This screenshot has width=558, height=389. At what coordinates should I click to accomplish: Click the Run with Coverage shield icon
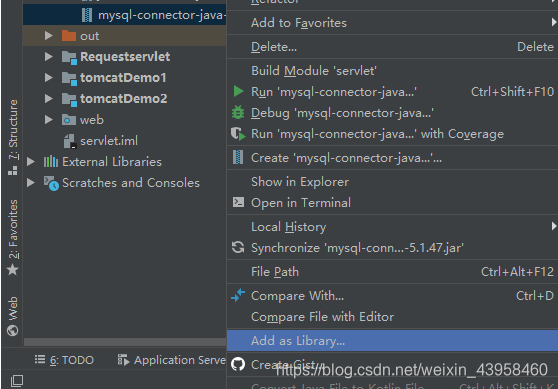pos(238,134)
